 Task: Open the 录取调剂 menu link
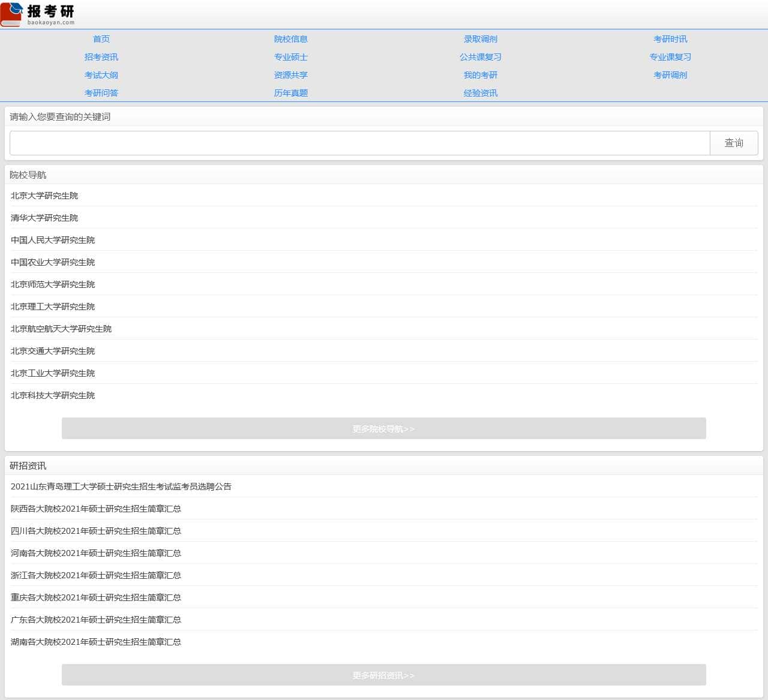(480, 39)
